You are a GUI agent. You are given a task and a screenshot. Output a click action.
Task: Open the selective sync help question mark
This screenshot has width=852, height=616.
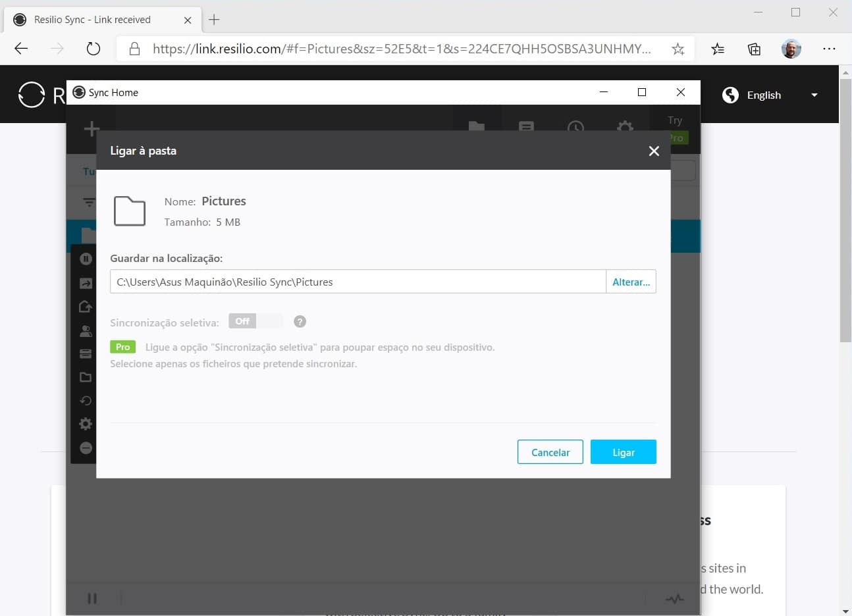[300, 322]
